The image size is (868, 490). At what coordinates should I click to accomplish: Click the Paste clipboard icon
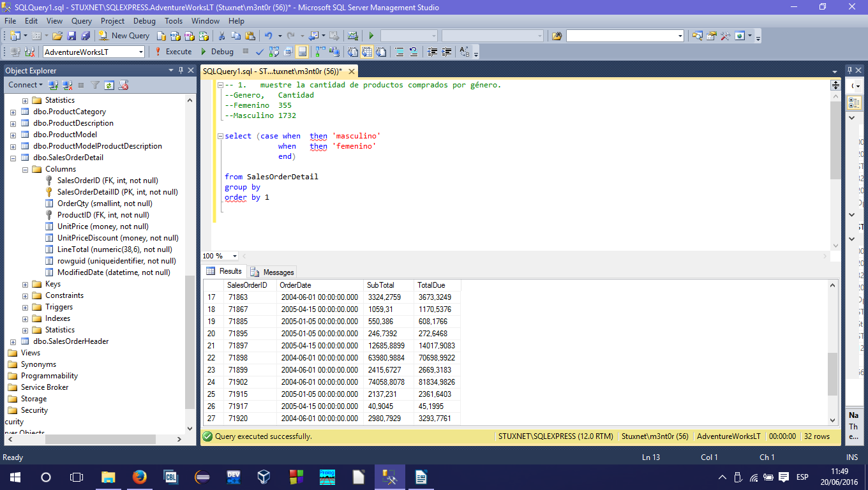pos(250,36)
